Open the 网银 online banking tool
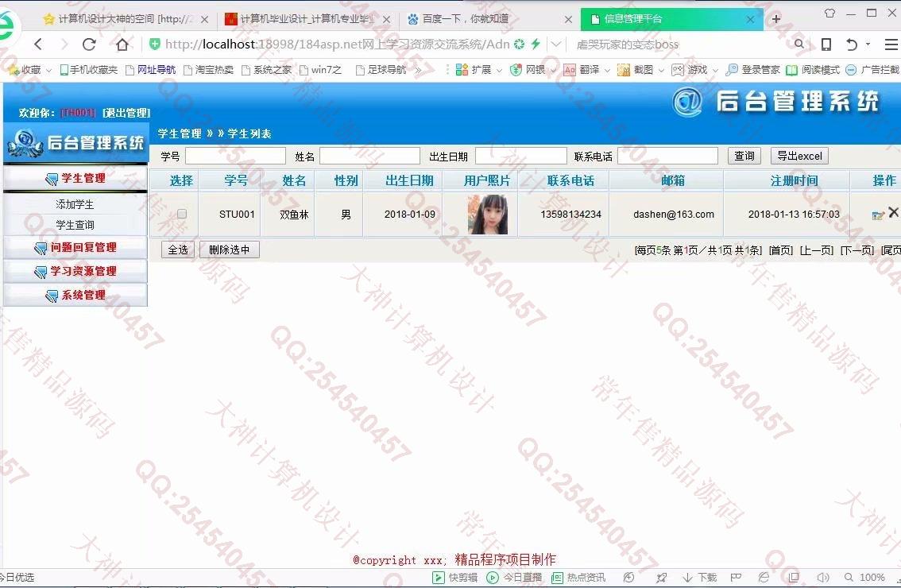Screen dimensions: 901x588 point(528,70)
